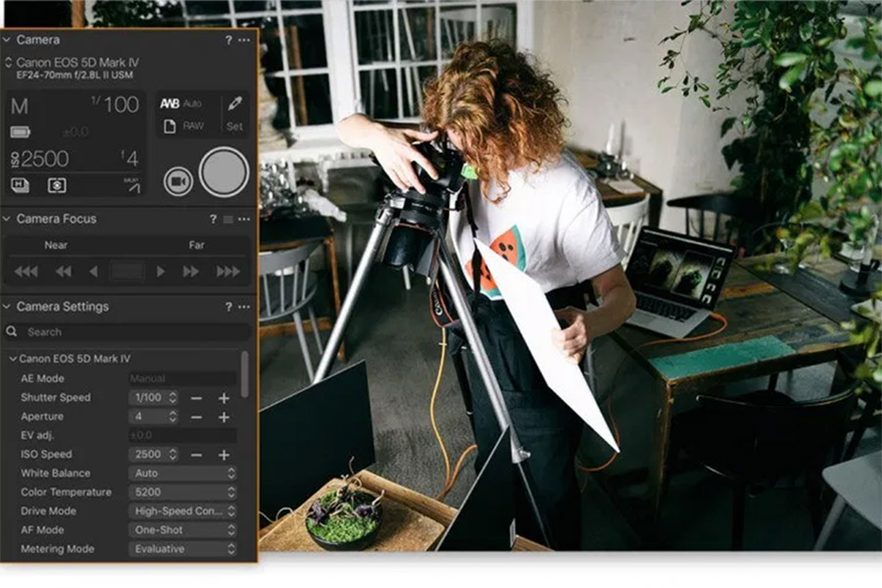This screenshot has height=588, width=882.
Task: Click the AWB Auto white balance icon
Action: [170, 102]
